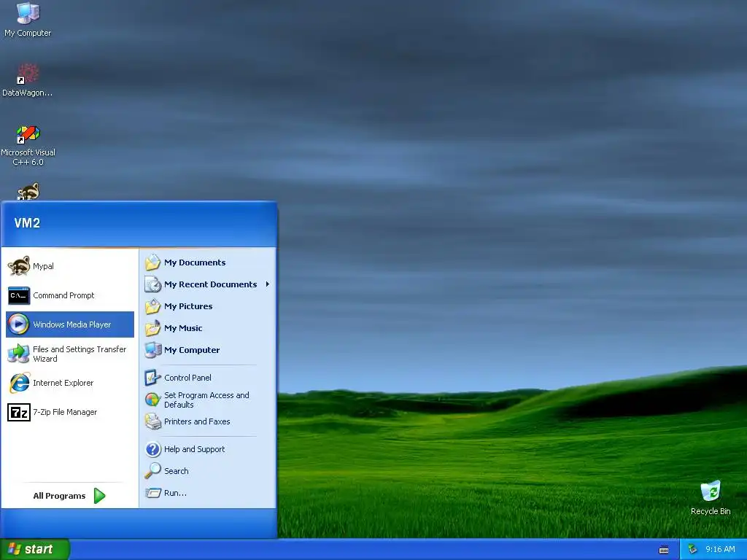The image size is (747, 560).
Task: Open Control Panel
Action: coord(208,378)
